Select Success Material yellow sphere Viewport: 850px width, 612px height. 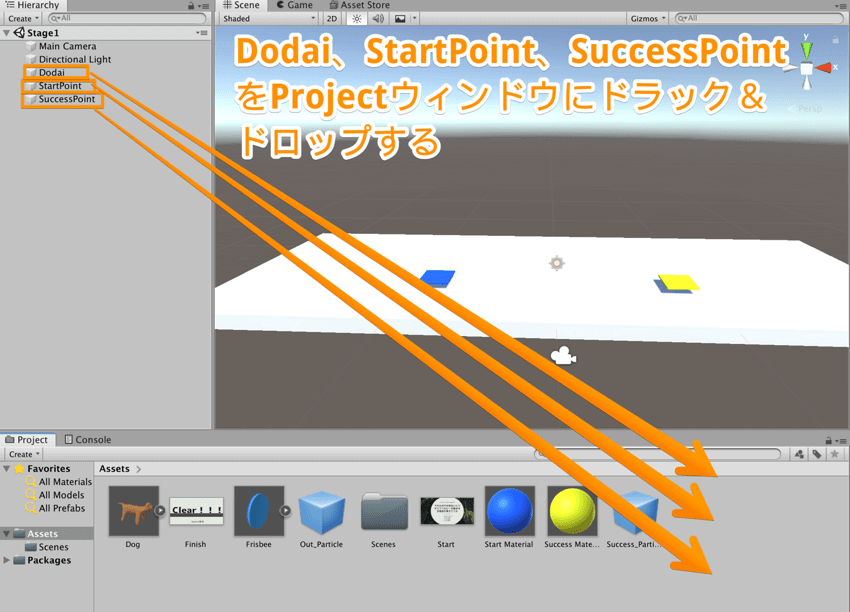click(572, 511)
